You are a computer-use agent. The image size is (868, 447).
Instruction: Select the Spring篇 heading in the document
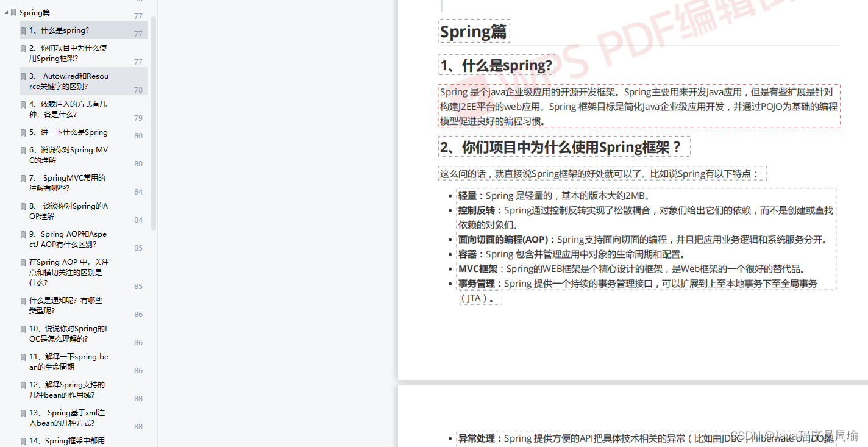(x=474, y=32)
